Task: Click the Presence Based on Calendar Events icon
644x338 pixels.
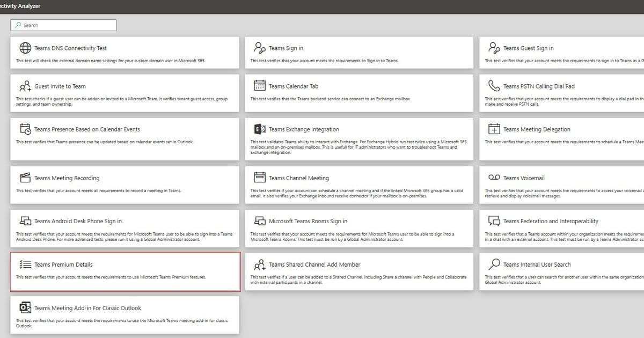Action: (25, 129)
